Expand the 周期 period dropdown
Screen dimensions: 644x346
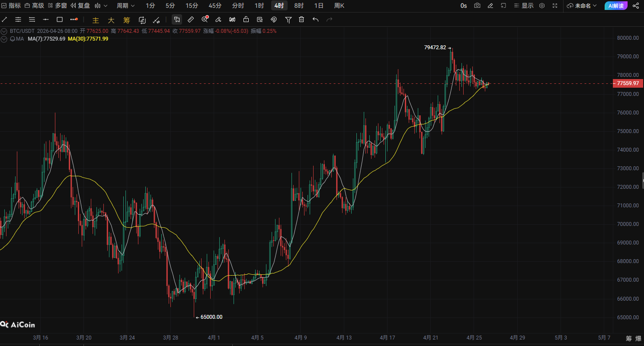125,6
